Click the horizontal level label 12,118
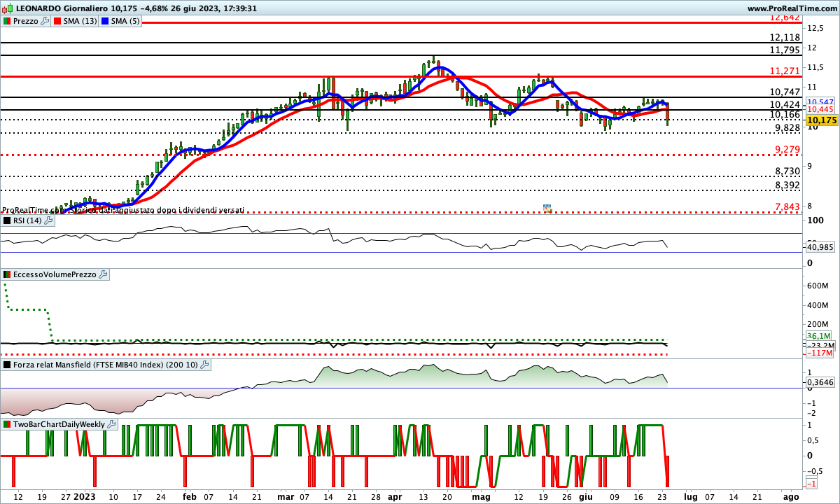This screenshot has height=504, width=840. point(785,38)
